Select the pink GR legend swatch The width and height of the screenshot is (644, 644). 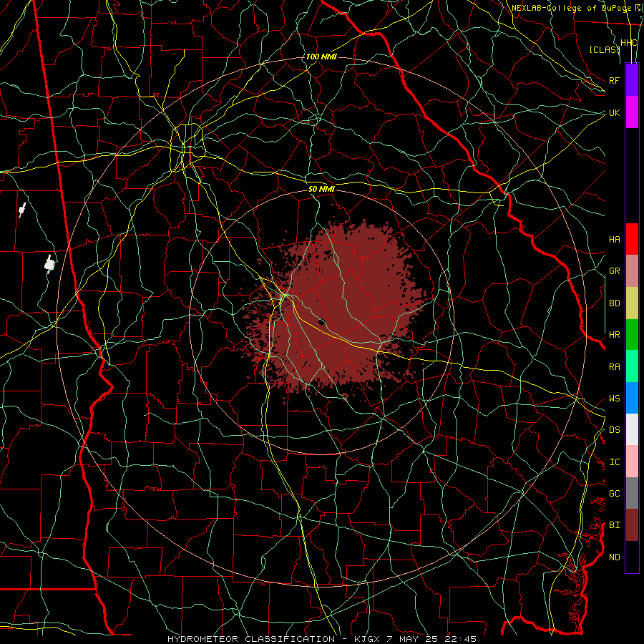[632, 271]
